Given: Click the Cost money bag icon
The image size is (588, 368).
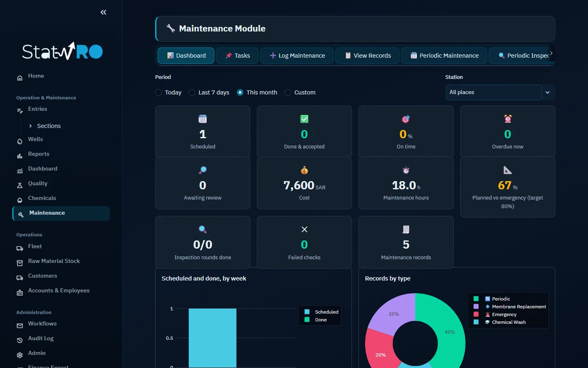Looking at the screenshot, I should (x=304, y=170).
